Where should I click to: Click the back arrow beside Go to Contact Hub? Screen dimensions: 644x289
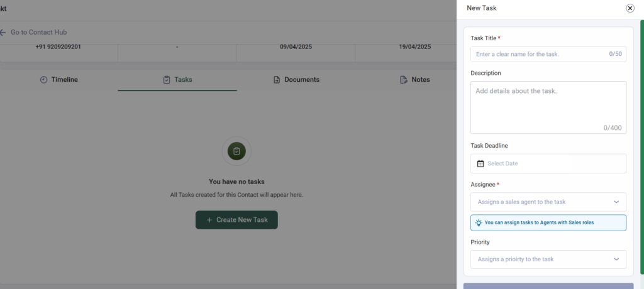(x=3, y=32)
